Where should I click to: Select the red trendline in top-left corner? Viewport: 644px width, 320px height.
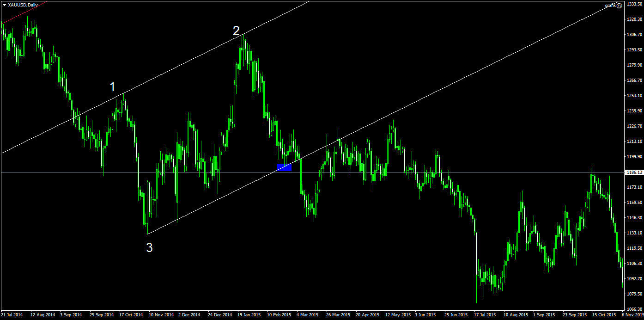[x=23, y=12]
